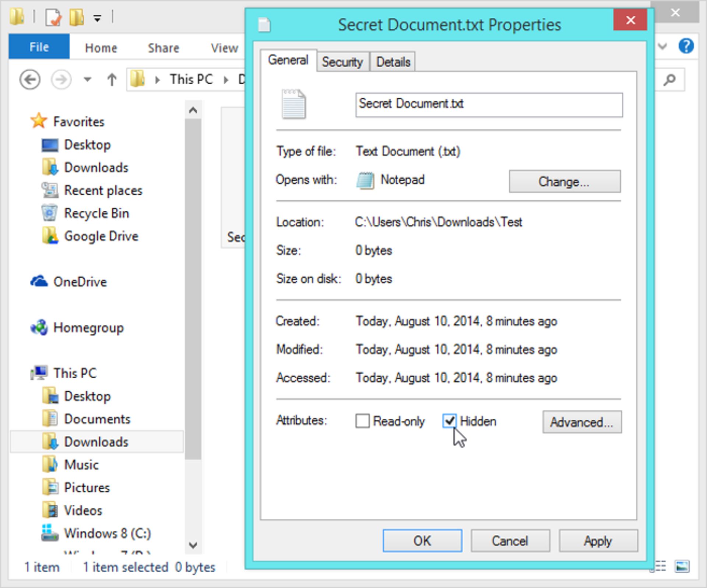Enable the Read-only attribute
707x588 pixels.
click(x=363, y=421)
